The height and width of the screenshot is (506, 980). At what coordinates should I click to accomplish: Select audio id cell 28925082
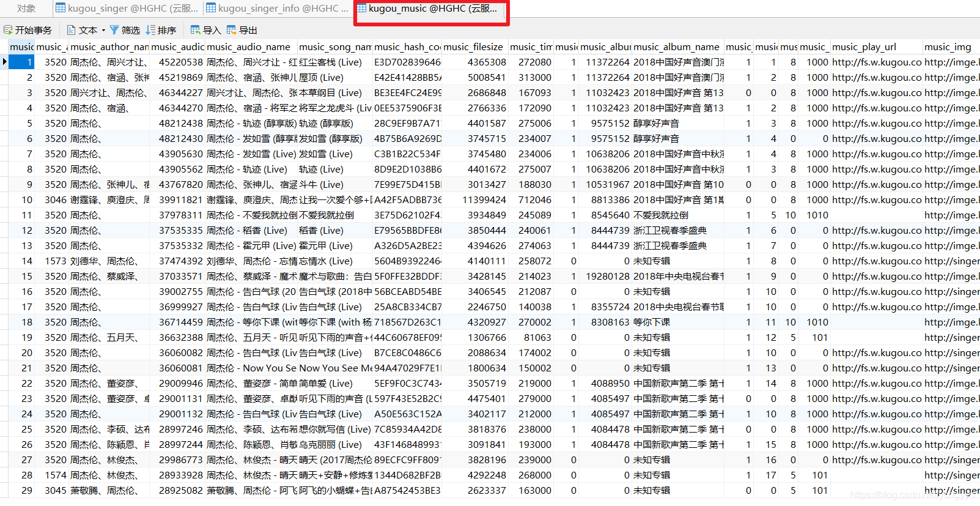coord(177,490)
